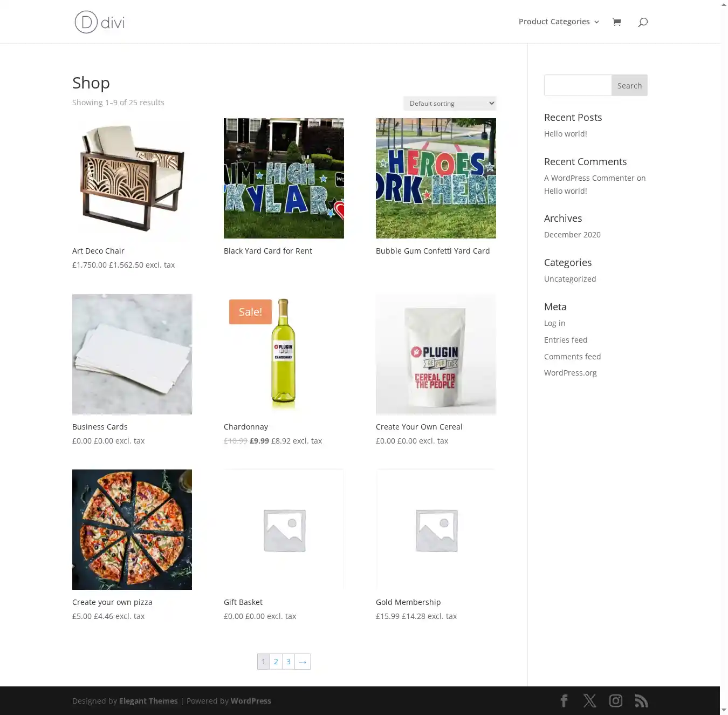Open the December 2020 archive link
This screenshot has width=728, height=715.
pos(572,235)
